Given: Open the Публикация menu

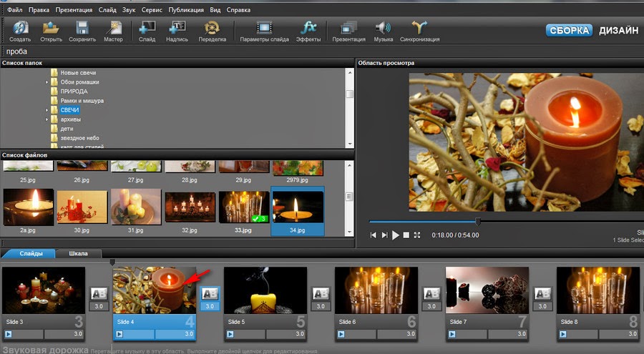Looking at the screenshot, I should (x=186, y=10).
